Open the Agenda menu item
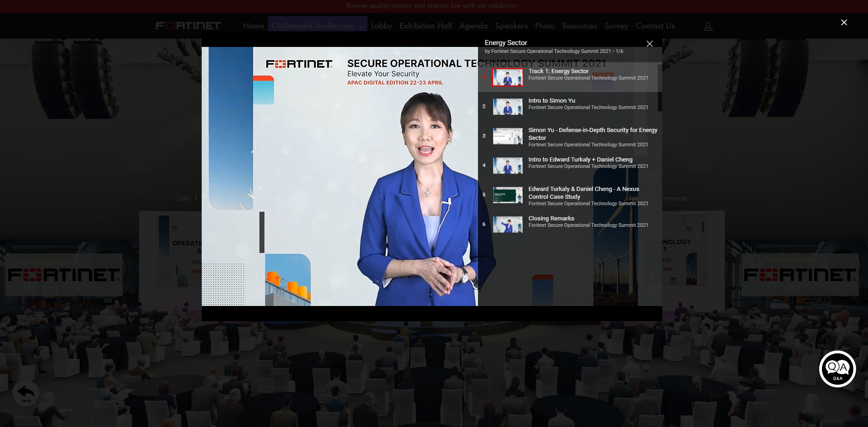This screenshot has width=868, height=427. (x=473, y=26)
